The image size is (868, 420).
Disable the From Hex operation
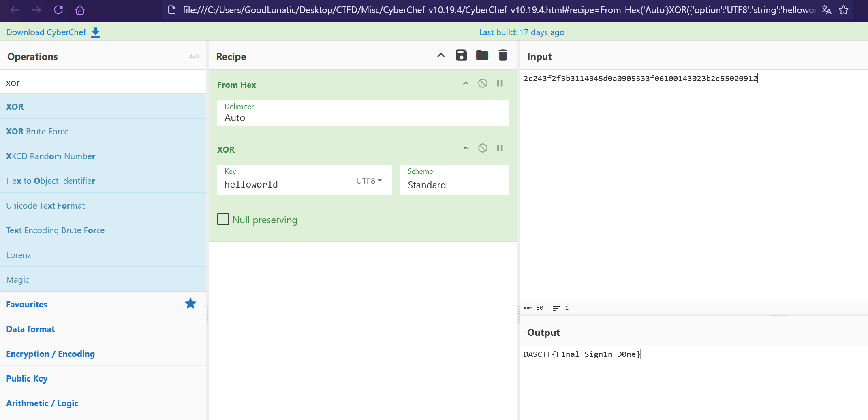pos(483,83)
